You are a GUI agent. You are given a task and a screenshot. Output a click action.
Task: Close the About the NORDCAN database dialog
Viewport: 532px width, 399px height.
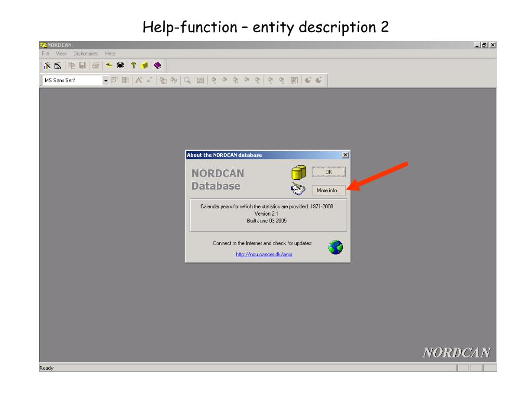click(345, 155)
